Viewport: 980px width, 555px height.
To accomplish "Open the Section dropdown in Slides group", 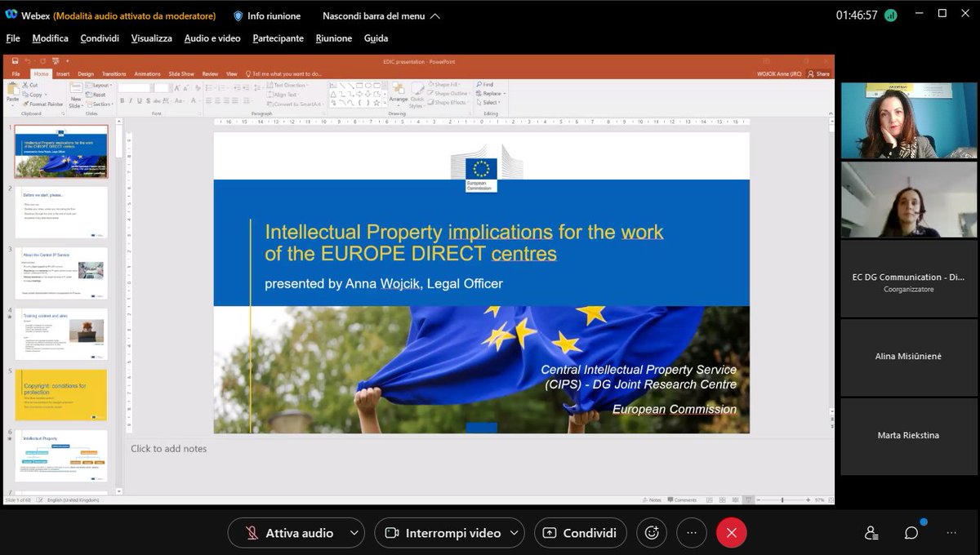I will [100, 104].
